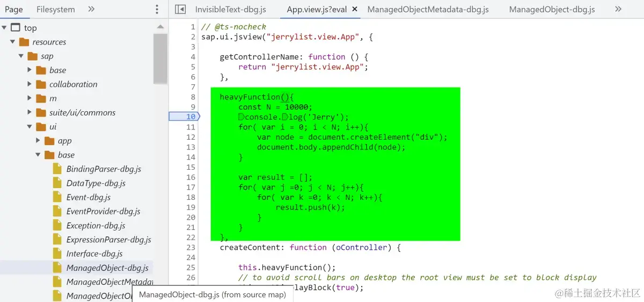Set a breakpoint on line 20 gutter
Viewport: 644px width, 302px height.
(x=191, y=217)
